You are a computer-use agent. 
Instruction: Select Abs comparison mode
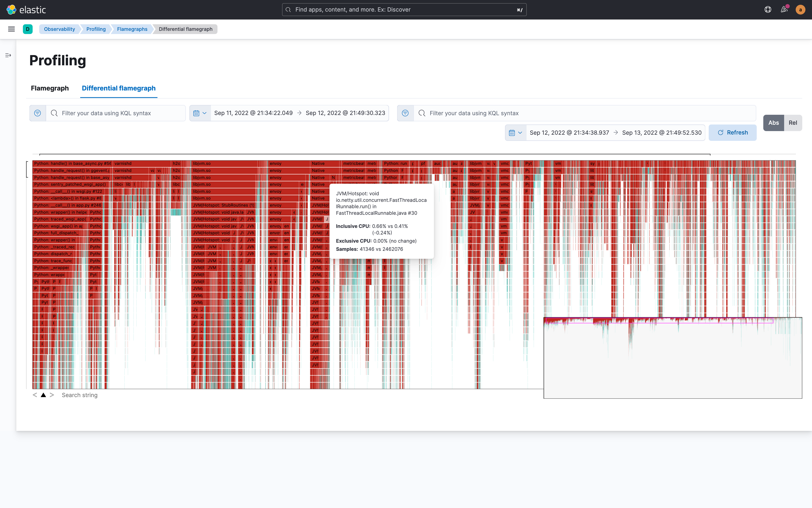click(x=774, y=123)
